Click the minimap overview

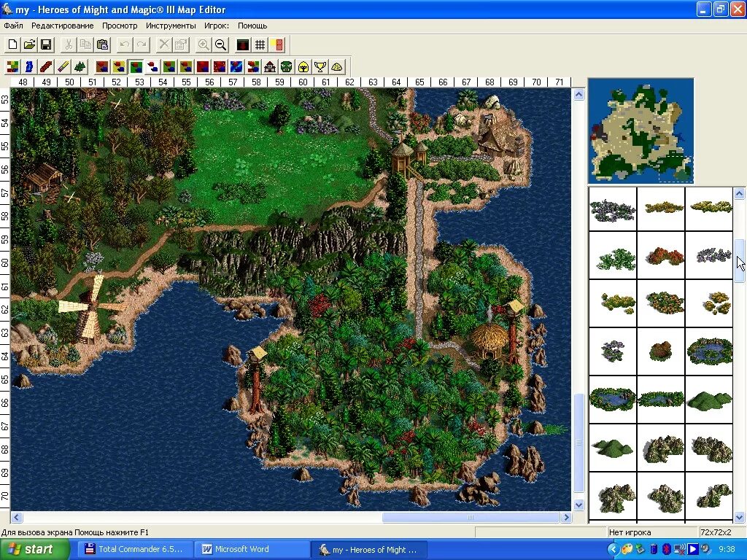pyautogui.click(x=640, y=131)
